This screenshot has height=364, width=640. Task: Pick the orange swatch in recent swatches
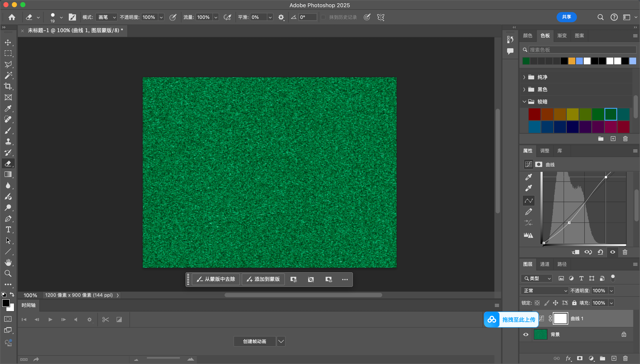click(571, 61)
